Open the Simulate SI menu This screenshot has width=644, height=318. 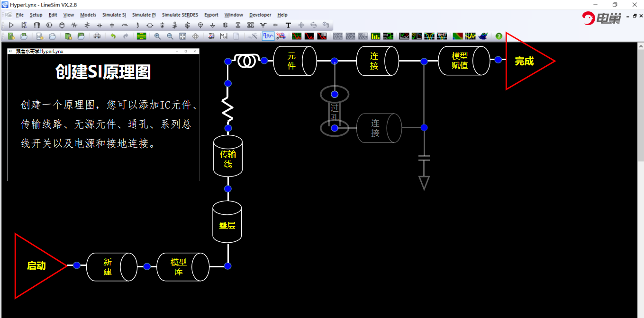click(x=114, y=15)
